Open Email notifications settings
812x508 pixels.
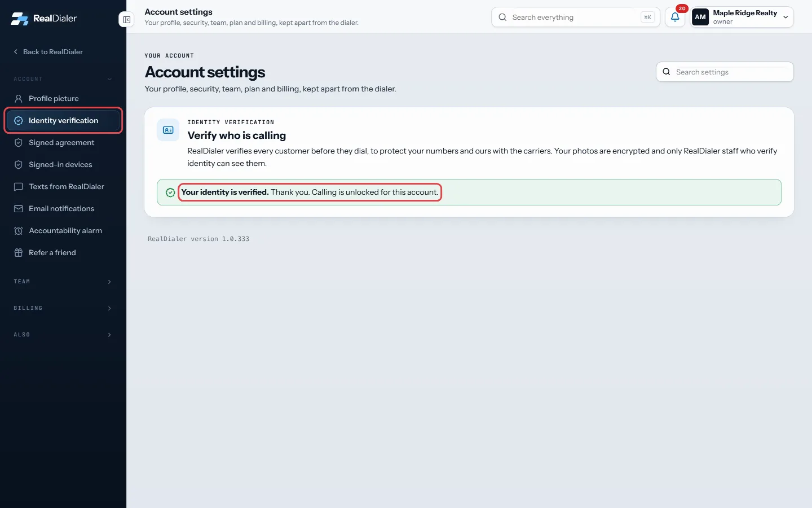(63, 208)
